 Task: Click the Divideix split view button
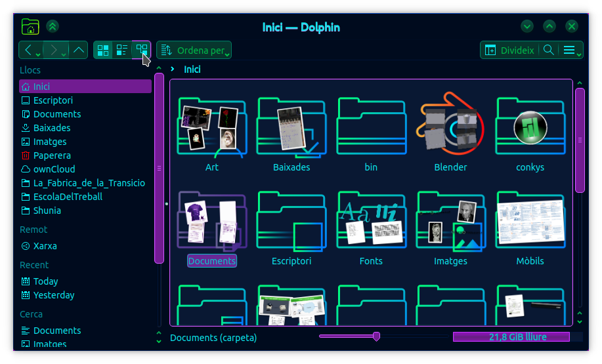tap(509, 51)
